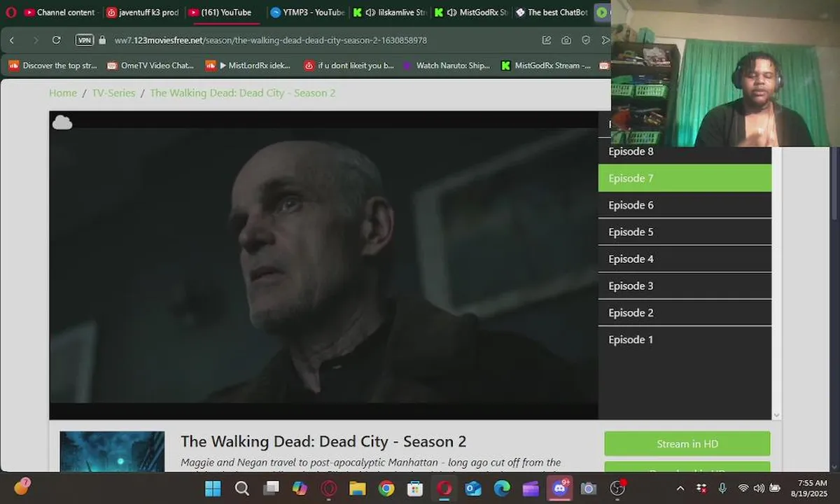Image resolution: width=840 pixels, height=504 pixels.
Task: Open Watch Naruto: Shippuden bookmark
Action: pyautogui.click(x=447, y=66)
